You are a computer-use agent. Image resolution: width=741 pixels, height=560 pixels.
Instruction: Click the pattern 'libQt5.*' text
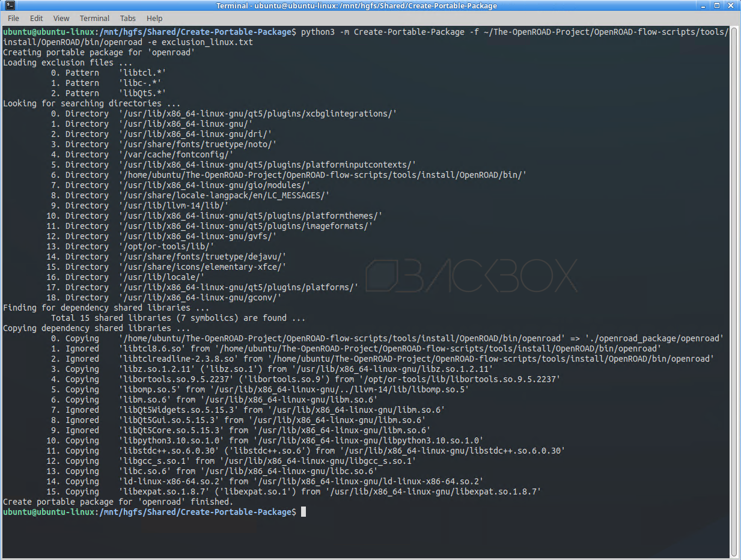142,93
